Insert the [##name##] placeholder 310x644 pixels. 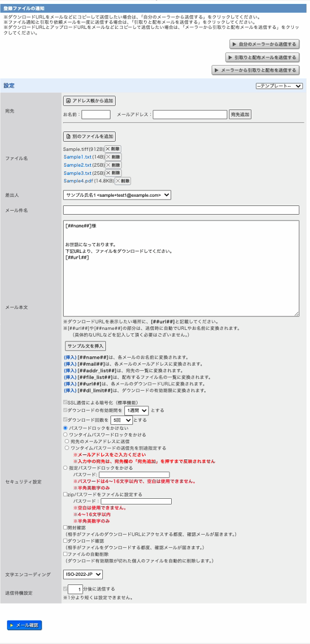pyautogui.click(x=70, y=358)
